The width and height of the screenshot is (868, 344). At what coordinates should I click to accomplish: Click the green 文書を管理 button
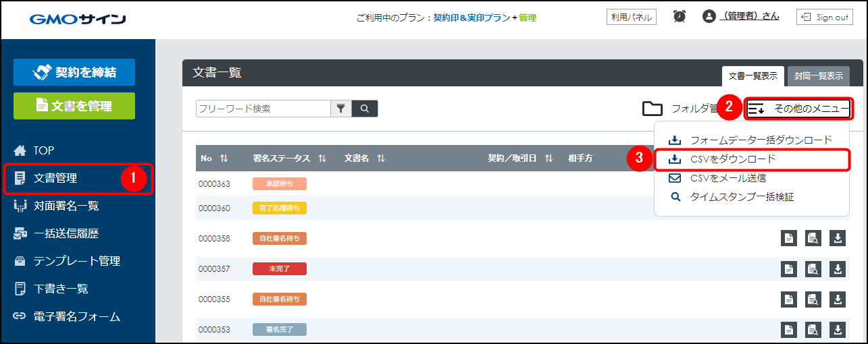74,106
